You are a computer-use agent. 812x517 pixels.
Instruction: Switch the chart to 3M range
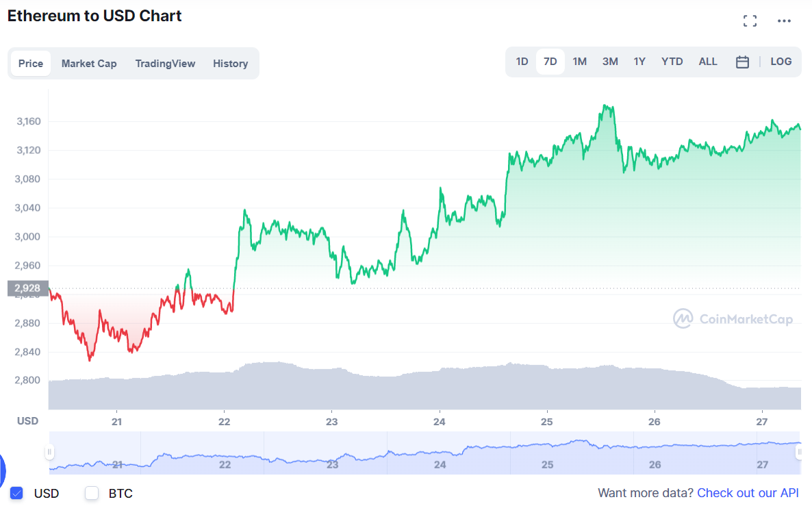[610, 62]
